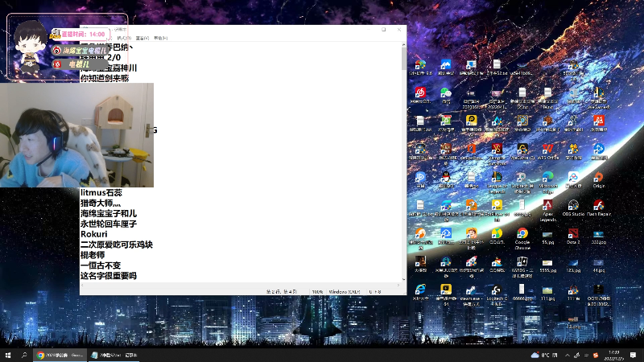The image size is (644, 362).
Task: Click the streamer webcam overlay
Action: coord(76,135)
